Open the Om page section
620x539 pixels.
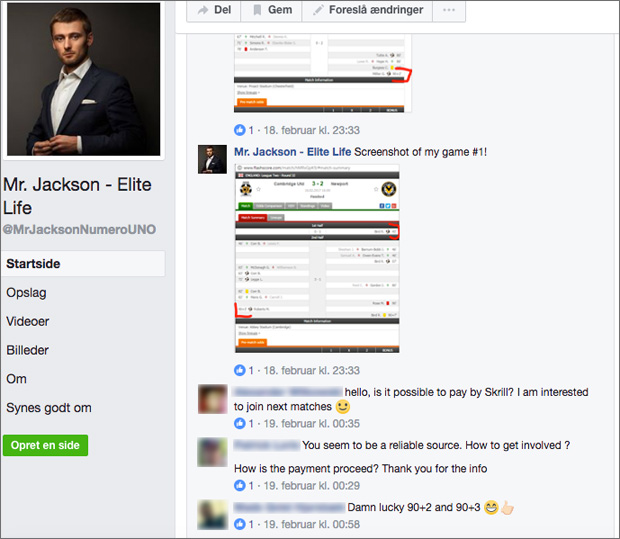coord(16,379)
